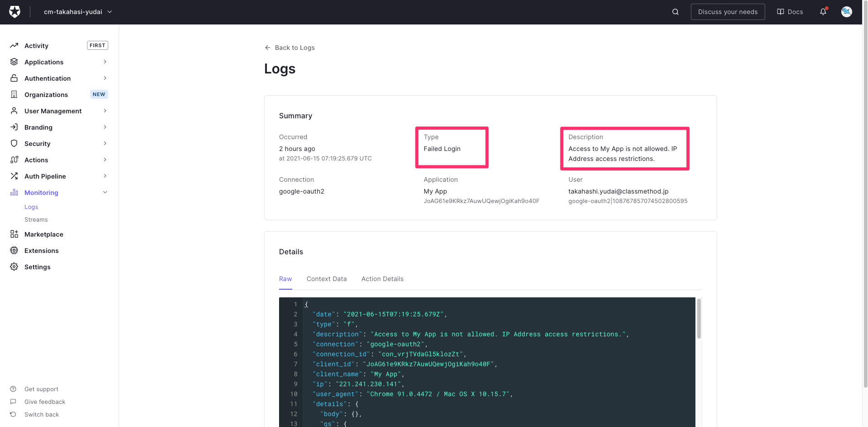This screenshot has height=427, width=868.
Task: Select the User Management person icon
Action: coord(14,111)
